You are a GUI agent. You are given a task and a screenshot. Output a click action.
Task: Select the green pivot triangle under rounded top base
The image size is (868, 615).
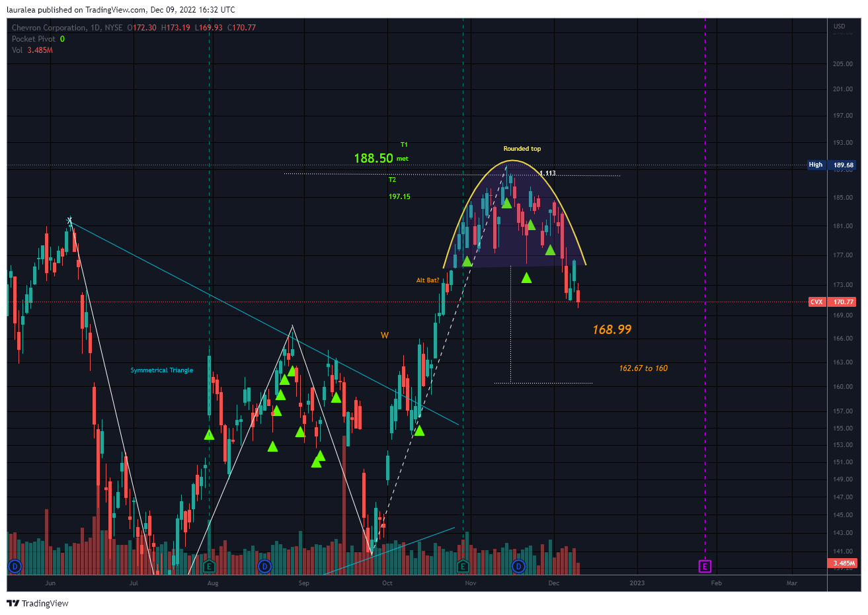click(526, 278)
